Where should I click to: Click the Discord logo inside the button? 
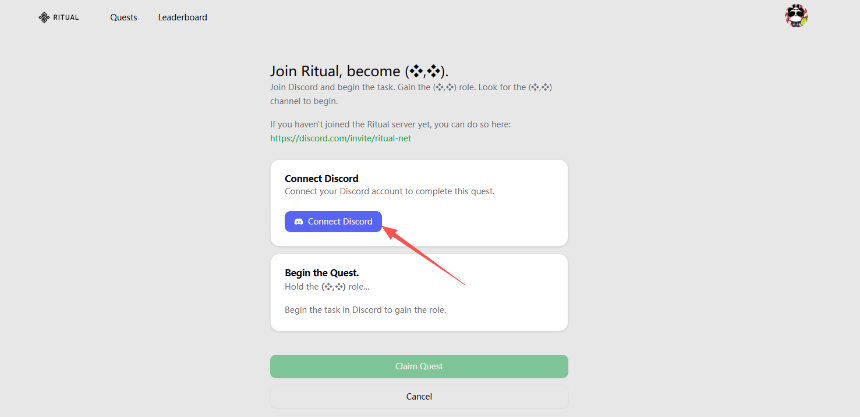pos(299,222)
